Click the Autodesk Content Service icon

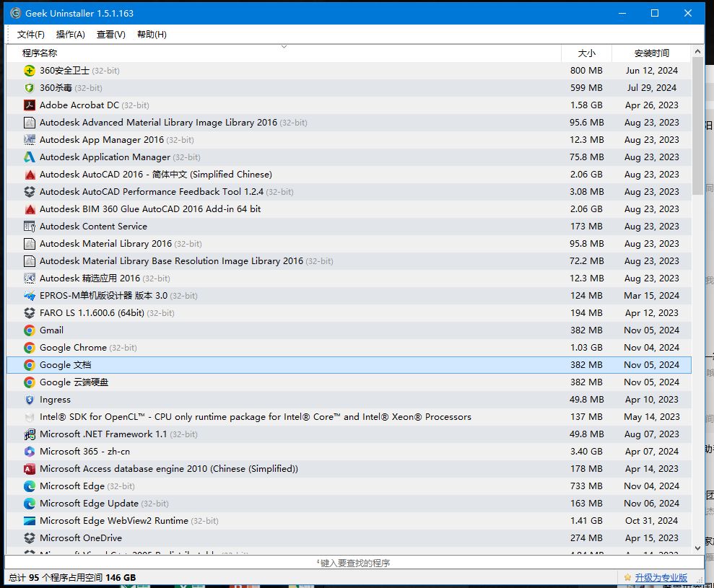coord(29,227)
